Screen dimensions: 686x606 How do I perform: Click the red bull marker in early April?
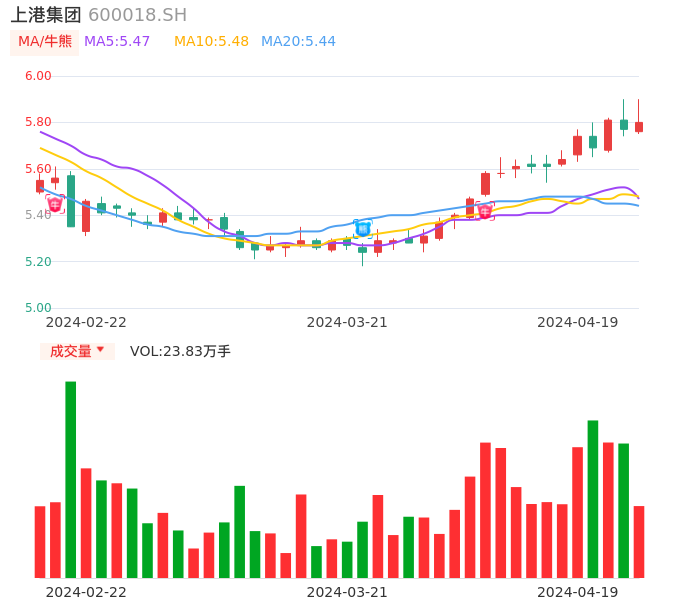pos(485,211)
